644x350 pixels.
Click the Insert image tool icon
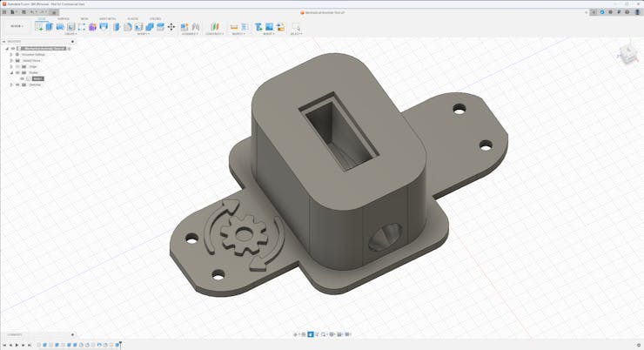(270, 27)
